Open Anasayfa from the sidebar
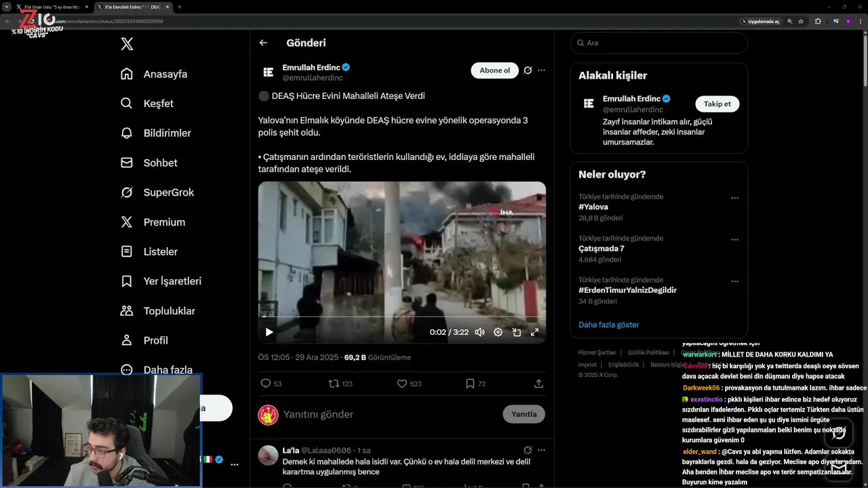The image size is (868, 488). [x=154, y=74]
